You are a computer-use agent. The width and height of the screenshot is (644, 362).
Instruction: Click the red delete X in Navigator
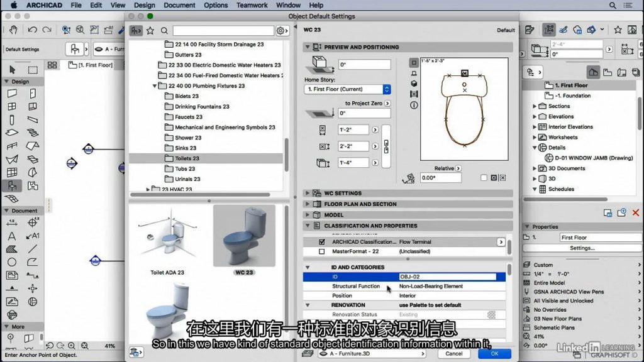(x=635, y=212)
